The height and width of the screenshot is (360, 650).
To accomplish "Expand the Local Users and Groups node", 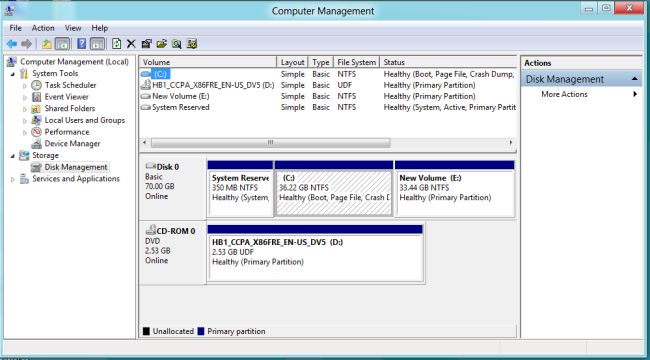I will pyautogui.click(x=25, y=121).
